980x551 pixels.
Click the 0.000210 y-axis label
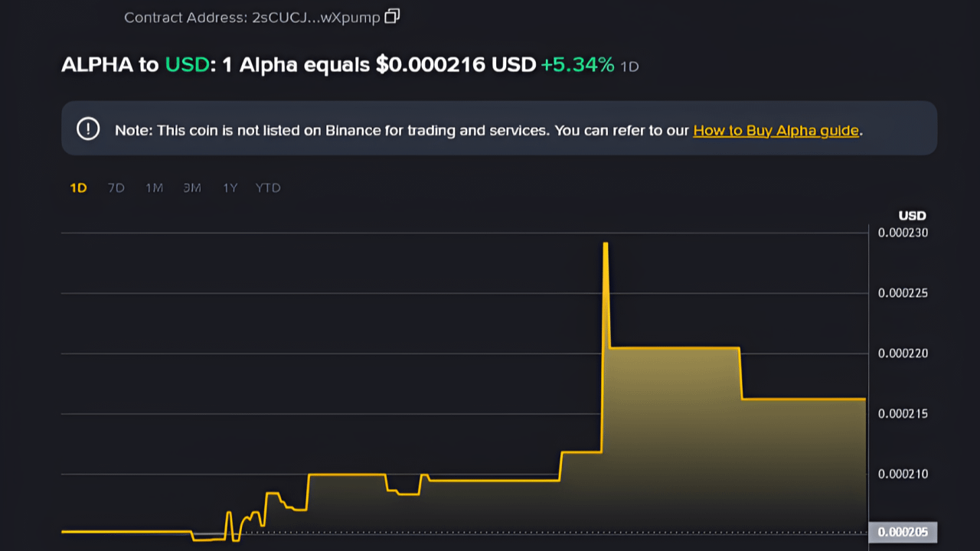click(x=903, y=474)
